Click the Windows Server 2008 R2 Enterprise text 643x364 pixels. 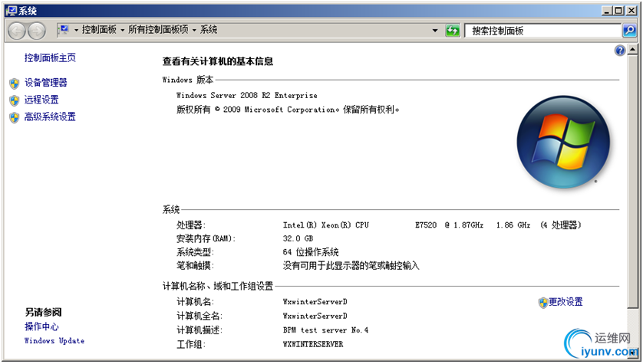pos(246,95)
